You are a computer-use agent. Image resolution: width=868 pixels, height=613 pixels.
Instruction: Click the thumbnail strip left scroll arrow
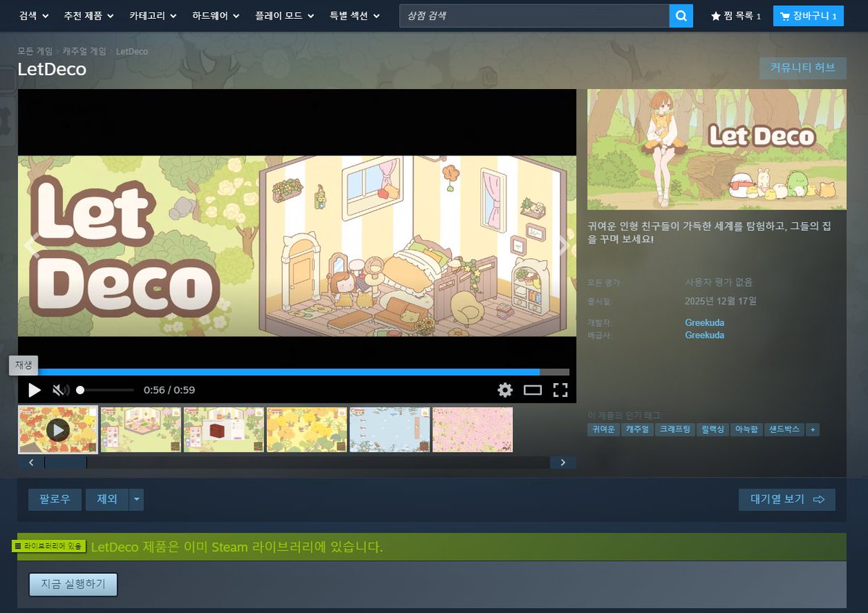[x=31, y=463]
